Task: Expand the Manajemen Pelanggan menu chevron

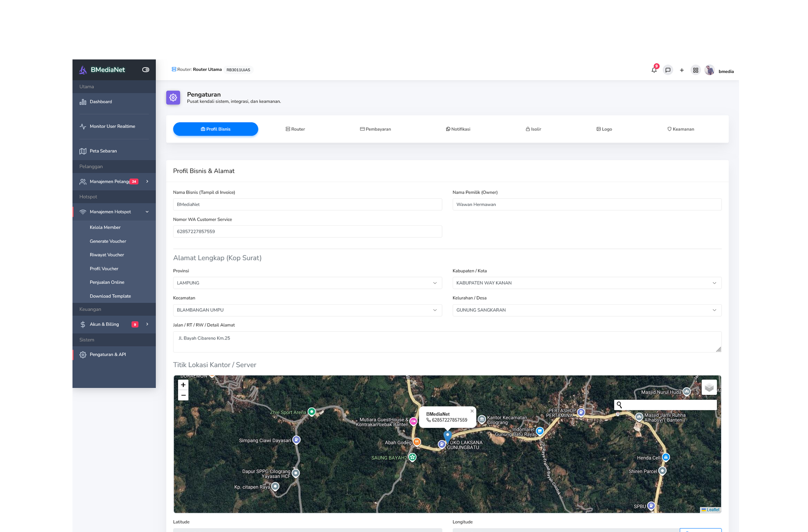Action: point(147,181)
